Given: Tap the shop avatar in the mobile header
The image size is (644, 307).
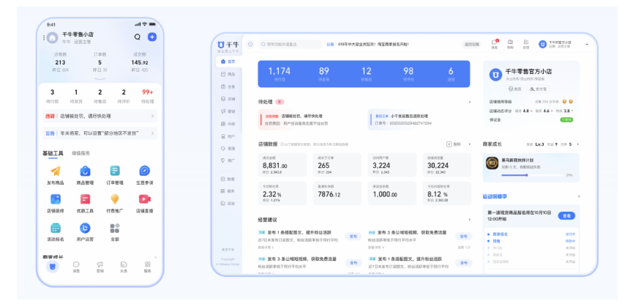Looking at the screenshot, I should (x=52, y=38).
